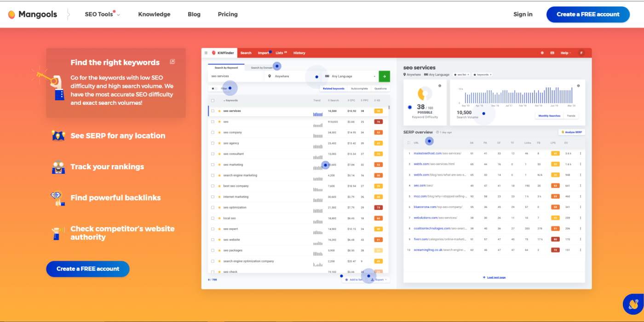Click the Keyword Difficulty info icon
644x322 pixels.
[440, 86]
